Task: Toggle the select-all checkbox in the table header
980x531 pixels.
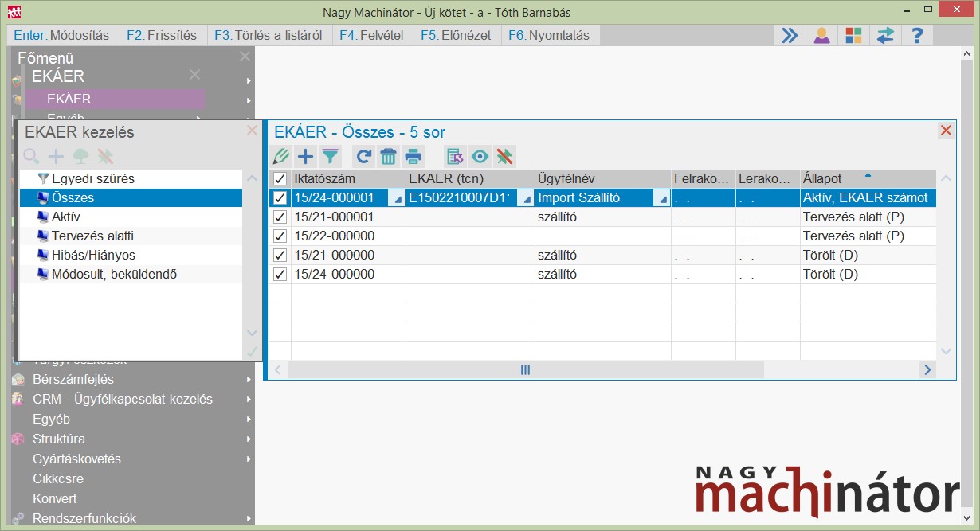Action: [x=280, y=179]
